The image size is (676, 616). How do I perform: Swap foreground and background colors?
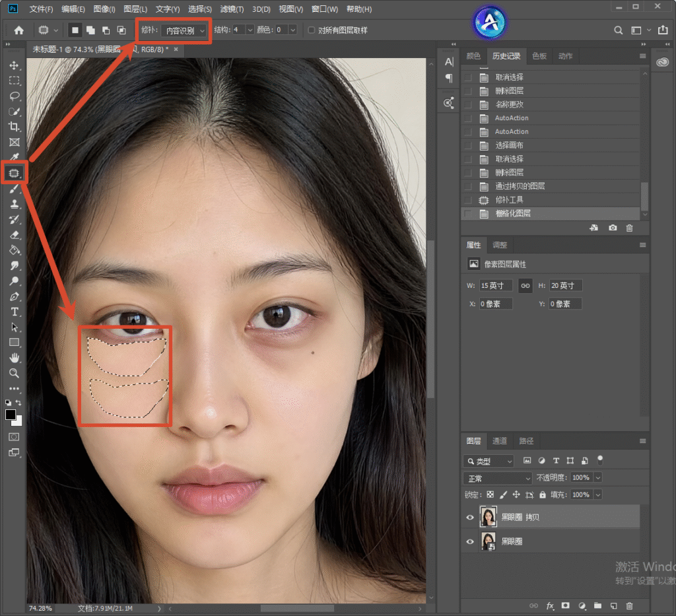pyautogui.click(x=18, y=402)
